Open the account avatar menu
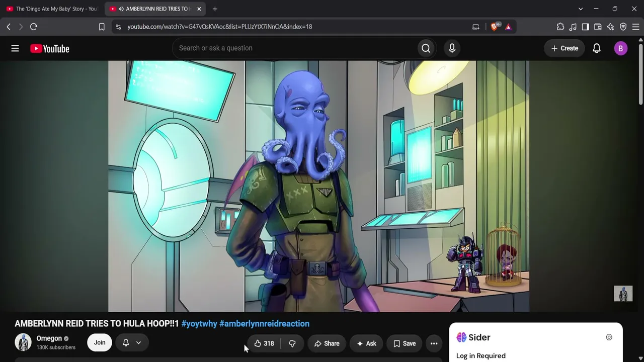644x362 pixels. point(620,48)
